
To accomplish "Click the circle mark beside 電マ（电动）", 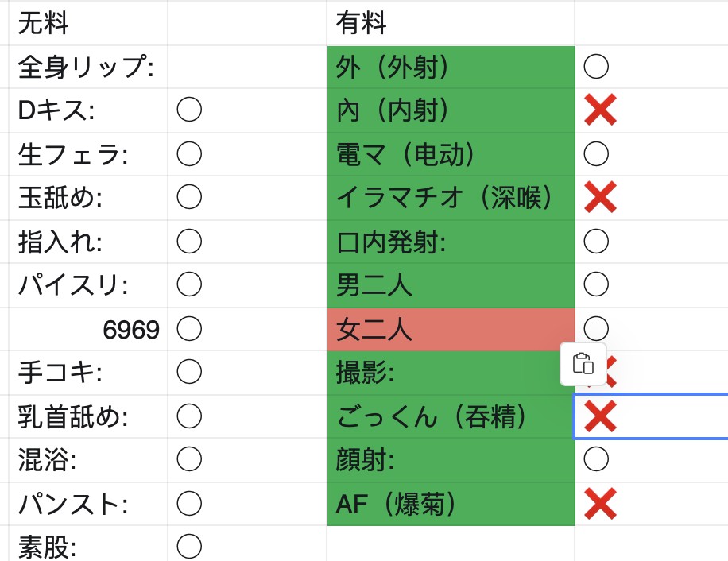I will pos(596,153).
